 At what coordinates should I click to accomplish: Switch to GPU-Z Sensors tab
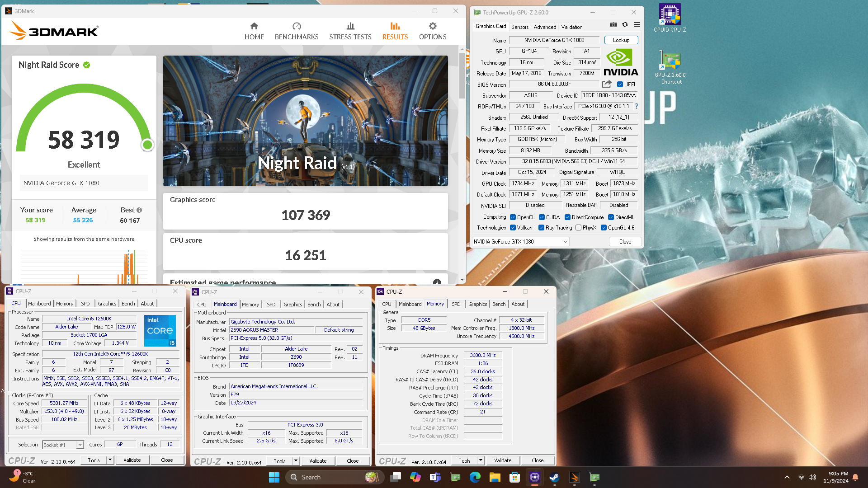[520, 27]
